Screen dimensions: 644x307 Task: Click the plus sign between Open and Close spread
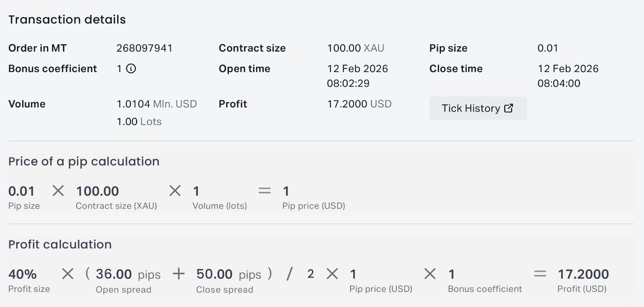click(x=179, y=274)
